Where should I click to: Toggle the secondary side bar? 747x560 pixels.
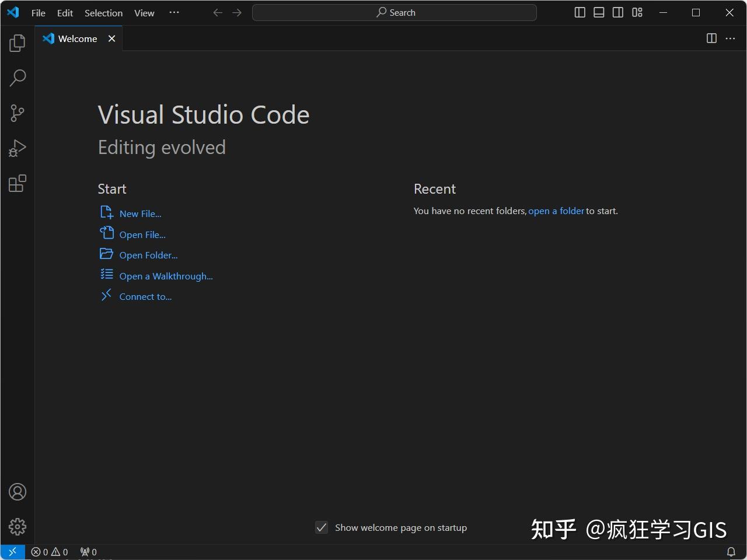pyautogui.click(x=617, y=12)
